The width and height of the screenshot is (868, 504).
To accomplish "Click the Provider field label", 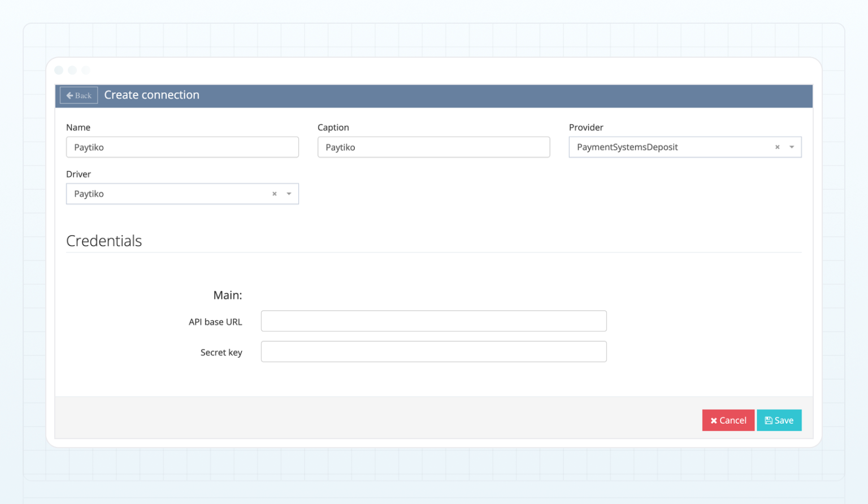I will point(586,128).
